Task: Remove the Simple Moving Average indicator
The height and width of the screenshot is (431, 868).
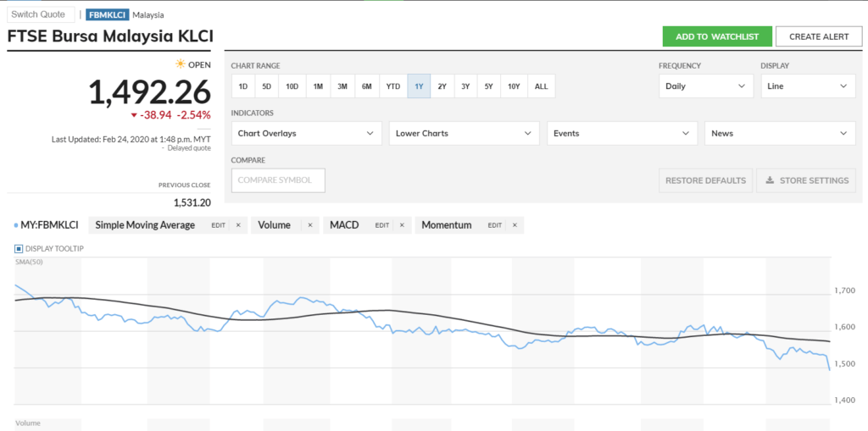Action: (x=238, y=225)
